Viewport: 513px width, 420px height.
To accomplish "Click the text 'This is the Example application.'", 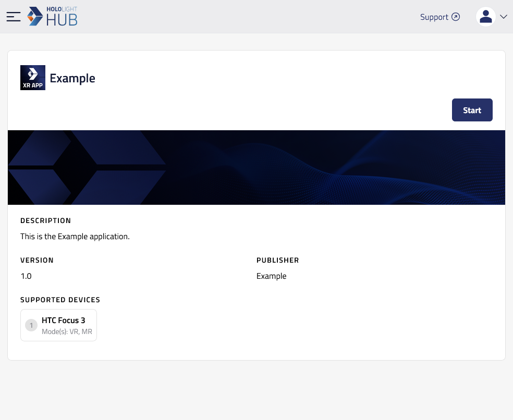I will [x=75, y=237].
